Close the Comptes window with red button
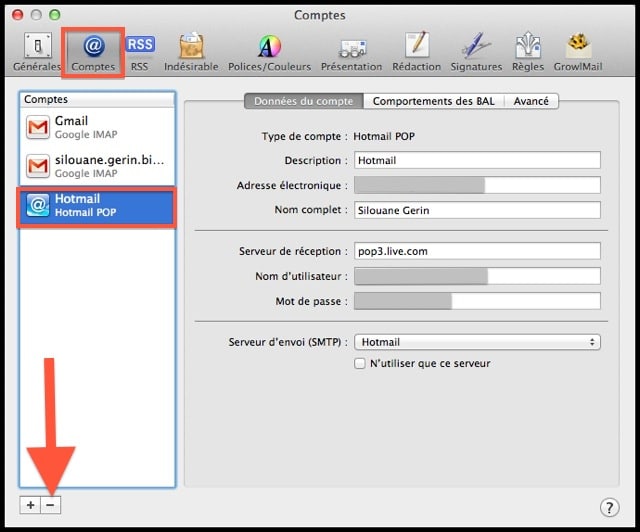 coord(18,15)
